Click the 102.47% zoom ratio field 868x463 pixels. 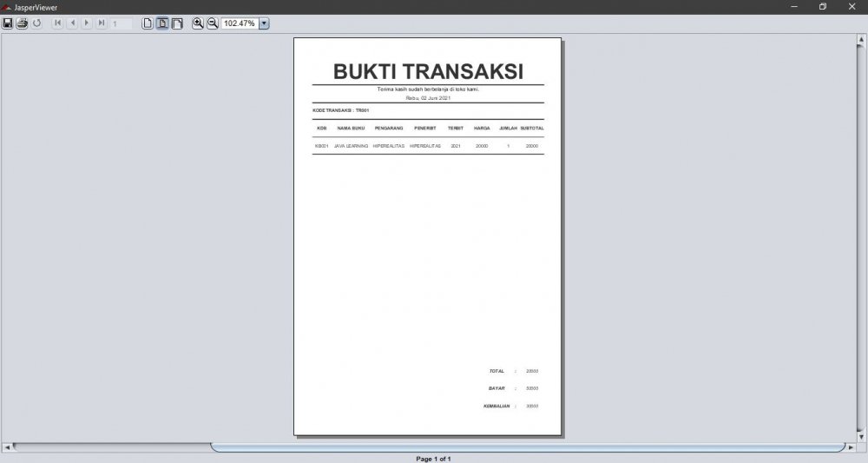(240, 23)
